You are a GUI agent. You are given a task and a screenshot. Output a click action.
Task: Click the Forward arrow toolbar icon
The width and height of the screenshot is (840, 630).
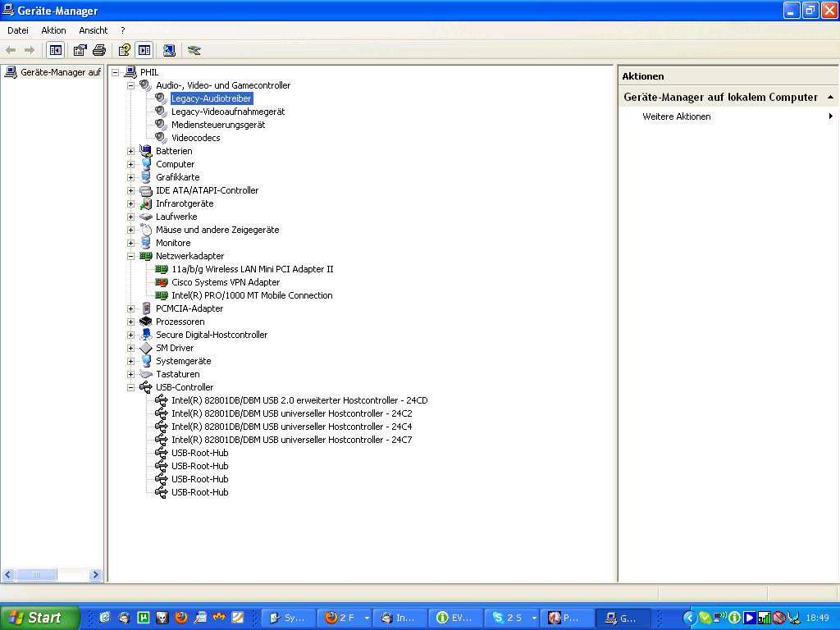pyautogui.click(x=30, y=50)
